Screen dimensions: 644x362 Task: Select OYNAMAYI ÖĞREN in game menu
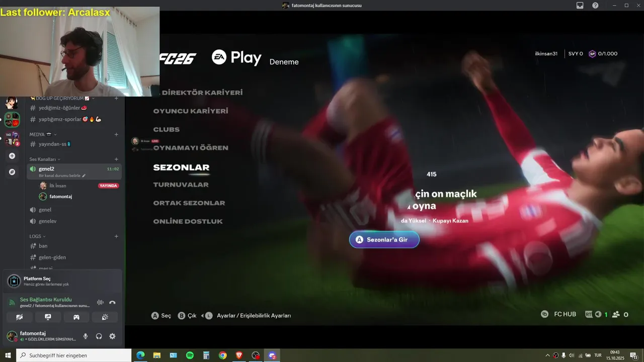click(191, 148)
